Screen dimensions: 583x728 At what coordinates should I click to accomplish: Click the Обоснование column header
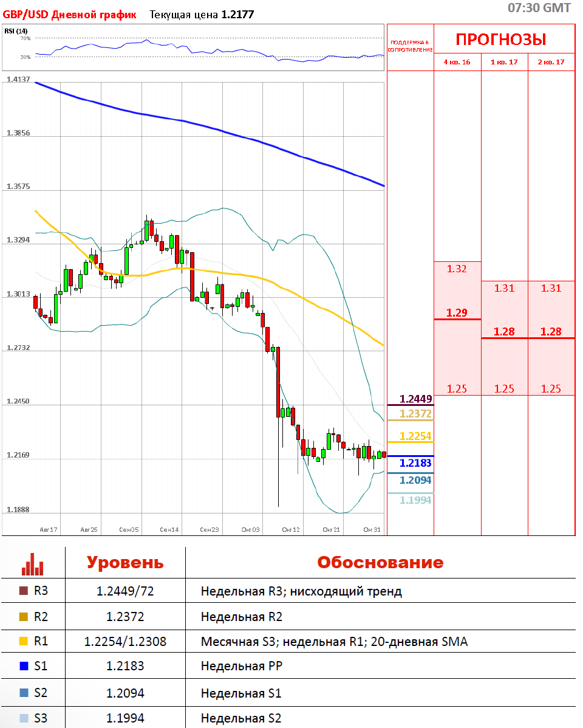pyautogui.click(x=380, y=562)
